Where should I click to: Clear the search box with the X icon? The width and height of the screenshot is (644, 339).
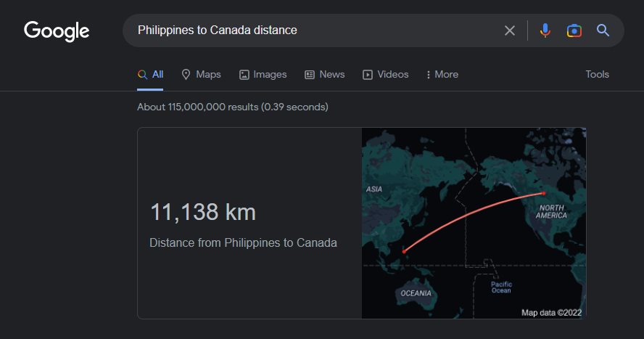[510, 30]
